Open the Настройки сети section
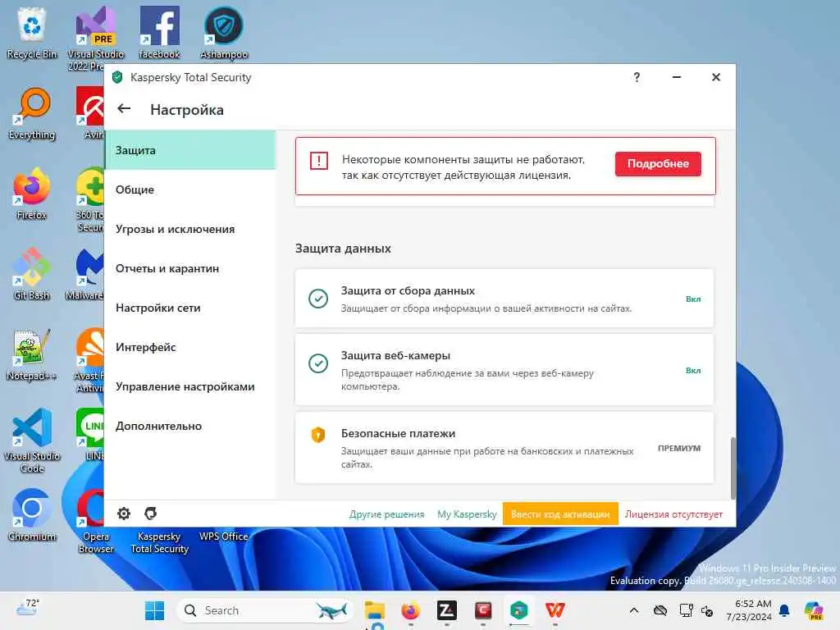This screenshot has height=630, width=840. pyautogui.click(x=190, y=308)
